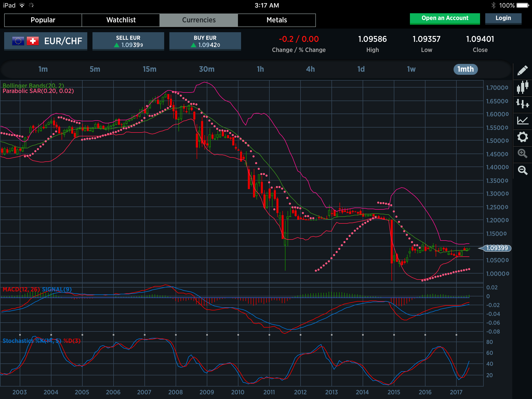This screenshot has height=399, width=532.
Task: Tap the EU flag icon
Action: tap(18, 41)
